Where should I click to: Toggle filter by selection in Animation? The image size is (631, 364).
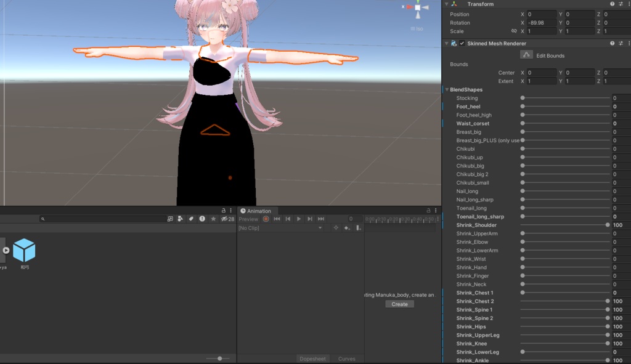(336, 228)
